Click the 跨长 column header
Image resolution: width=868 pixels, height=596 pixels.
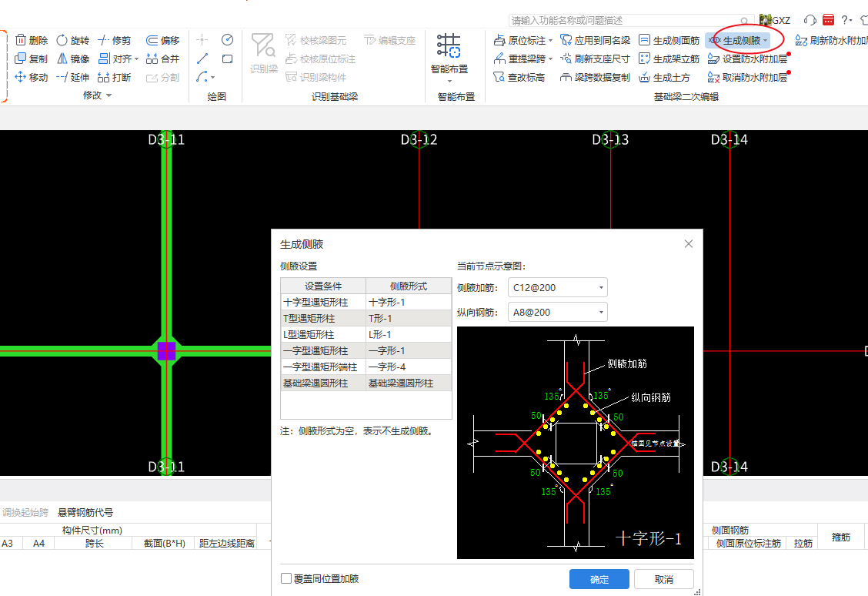coord(94,544)
